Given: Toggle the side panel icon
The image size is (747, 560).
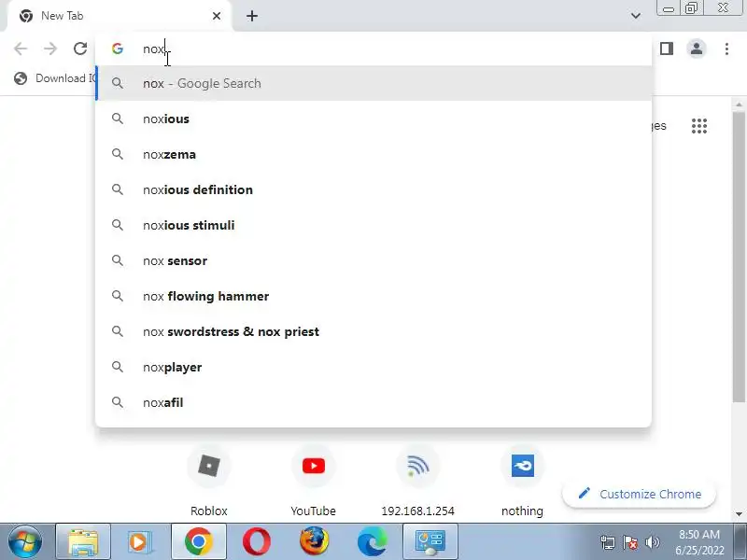Looking at the screenshot, I should click(x=667, y=49).
